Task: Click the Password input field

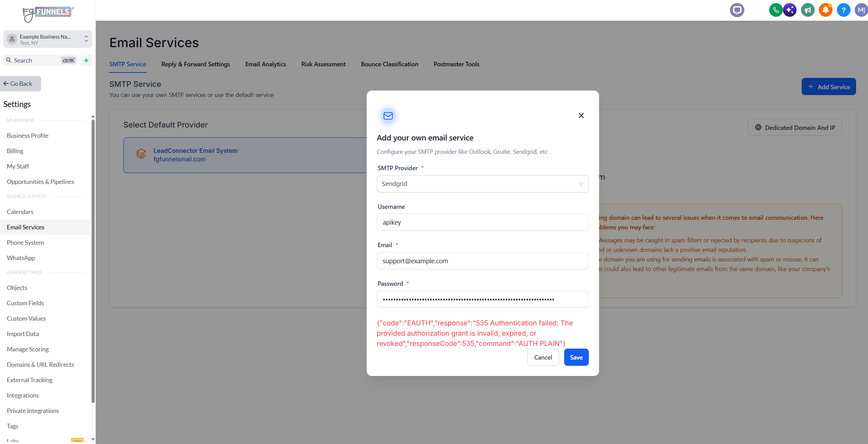Action: pyautogui.click(x=483, y=299)
